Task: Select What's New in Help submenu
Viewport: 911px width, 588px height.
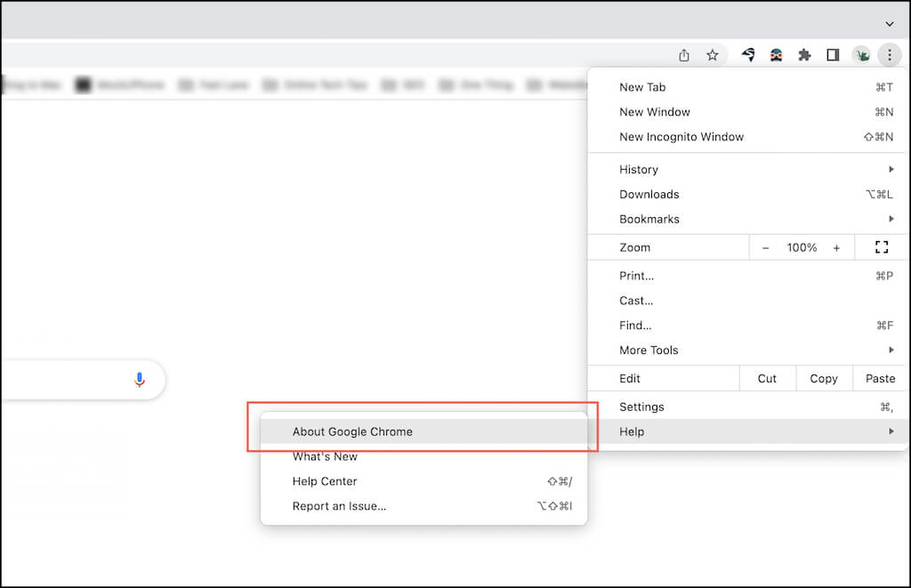Action: pyautogui.click(x=423, y=456)
